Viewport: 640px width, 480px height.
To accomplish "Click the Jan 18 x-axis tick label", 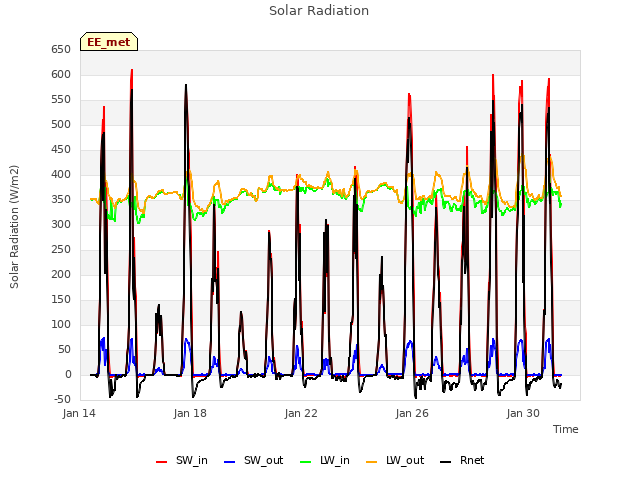I will coord(190,413).
